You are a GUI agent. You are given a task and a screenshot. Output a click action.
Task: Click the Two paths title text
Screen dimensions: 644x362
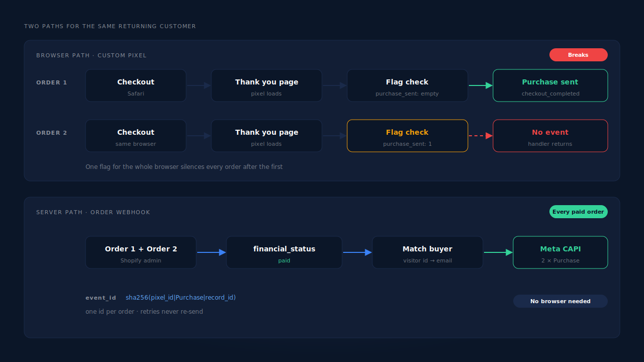(110, 26)
